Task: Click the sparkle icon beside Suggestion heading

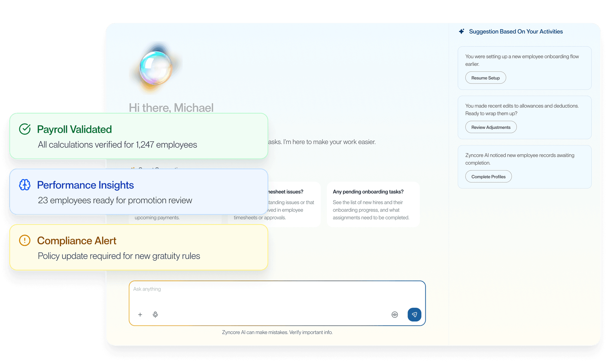Action: pos(462,31)
